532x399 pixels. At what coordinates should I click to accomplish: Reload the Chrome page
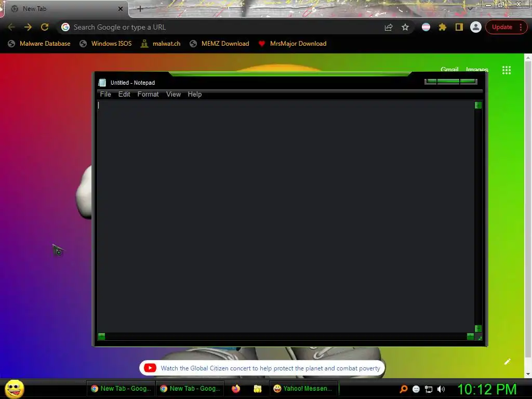click(45, 27)
